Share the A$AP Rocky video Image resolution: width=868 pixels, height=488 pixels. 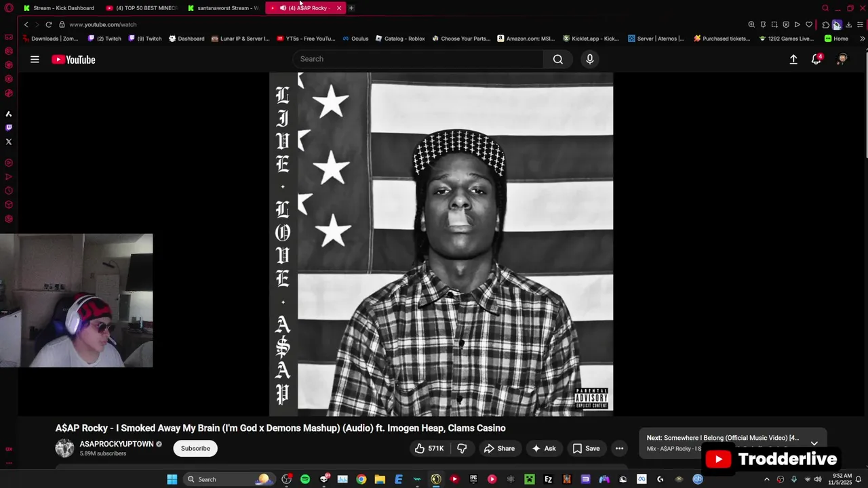click(499, 448)
